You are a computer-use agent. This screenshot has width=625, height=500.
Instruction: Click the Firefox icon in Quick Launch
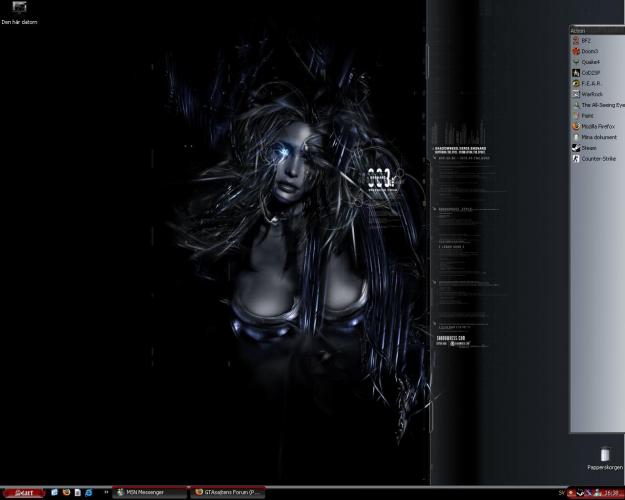[66, 493]
